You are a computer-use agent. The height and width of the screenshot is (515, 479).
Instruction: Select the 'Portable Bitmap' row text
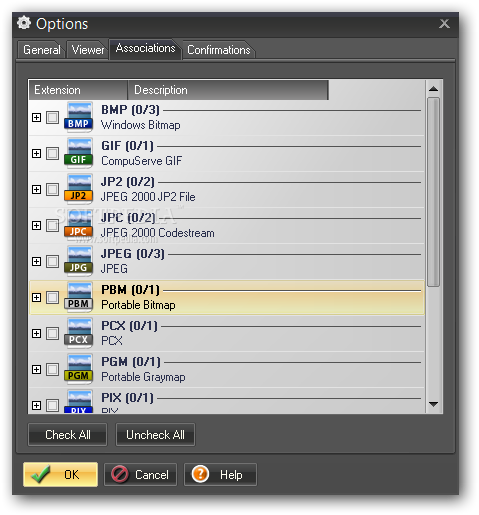coord(138,305)
